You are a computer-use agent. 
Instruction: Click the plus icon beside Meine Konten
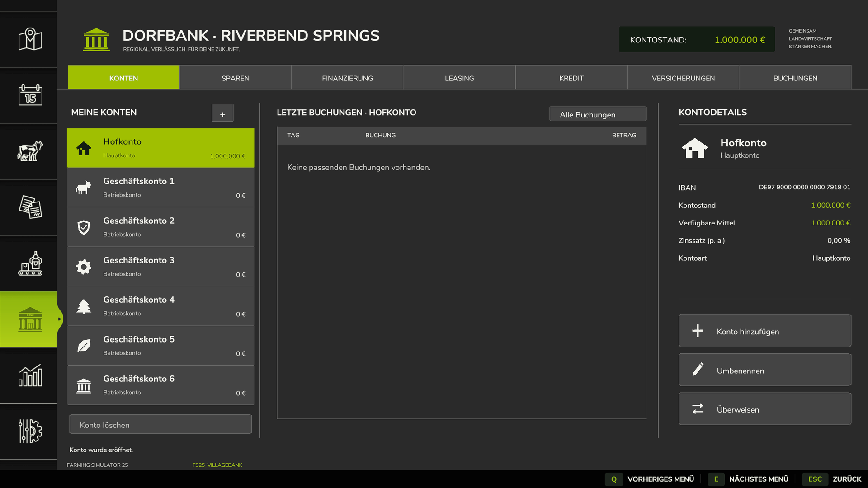coord(222,113)
